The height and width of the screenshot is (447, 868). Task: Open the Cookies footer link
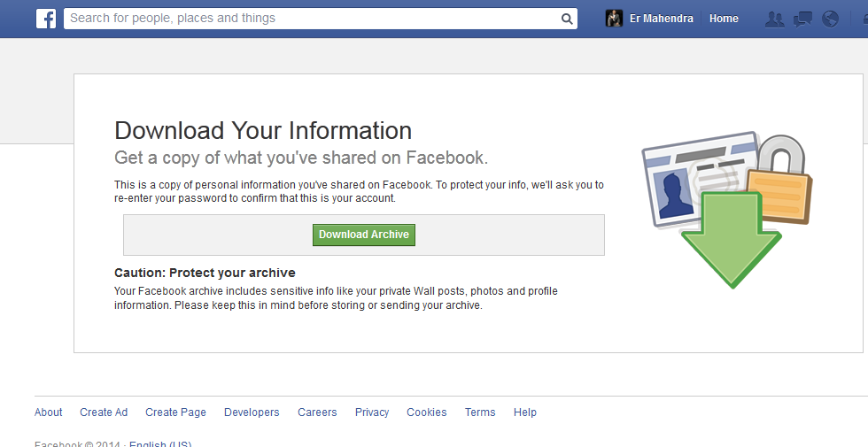coord(426,412)
